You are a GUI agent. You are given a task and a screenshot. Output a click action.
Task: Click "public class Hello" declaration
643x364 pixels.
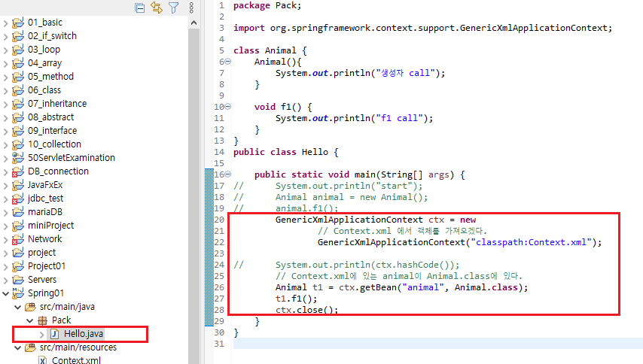[x=281, y=152]
